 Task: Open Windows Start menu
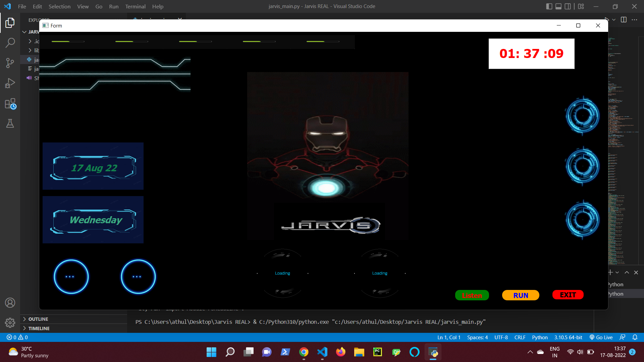coord(211,352)
